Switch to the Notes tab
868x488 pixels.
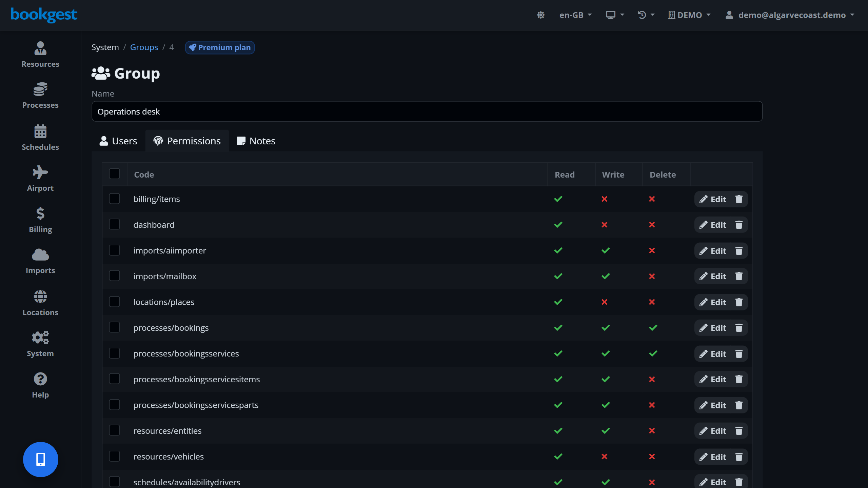pos(256,141)
